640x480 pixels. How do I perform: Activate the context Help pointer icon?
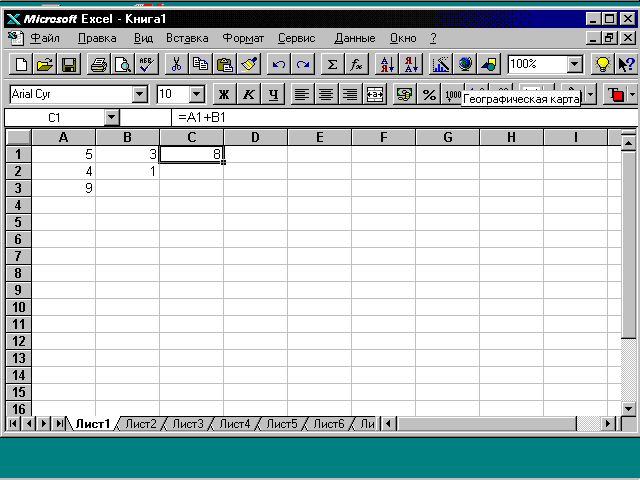point(626,64)
